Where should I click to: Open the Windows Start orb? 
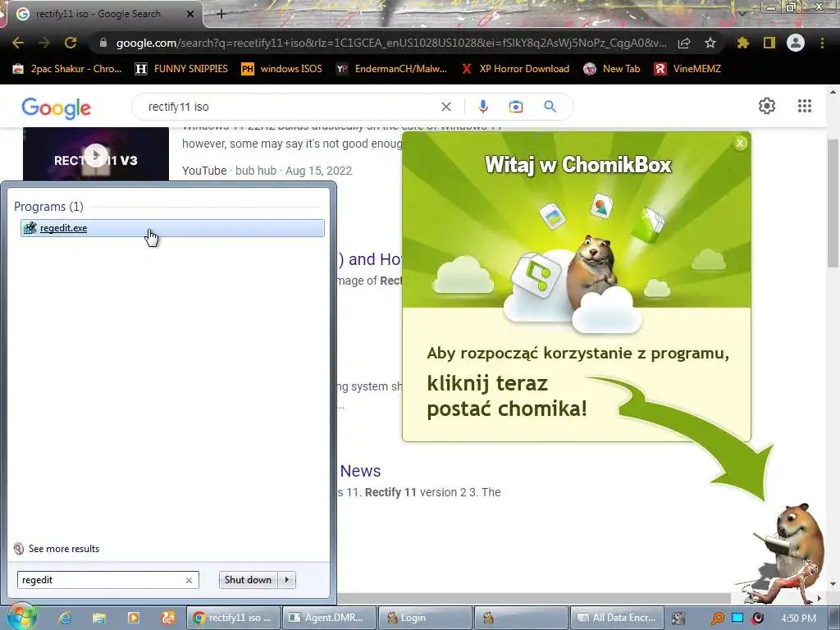[21, 617]
